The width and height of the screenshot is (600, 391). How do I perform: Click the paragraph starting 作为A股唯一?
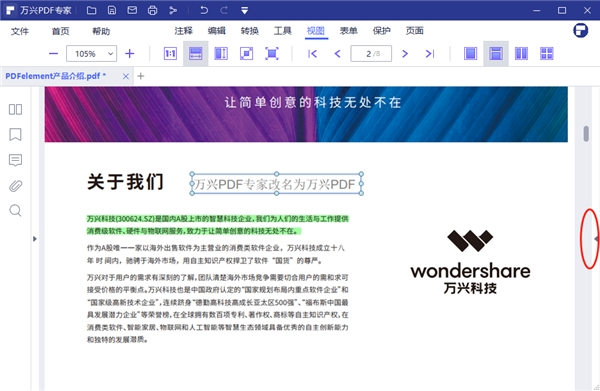point(216,254)
